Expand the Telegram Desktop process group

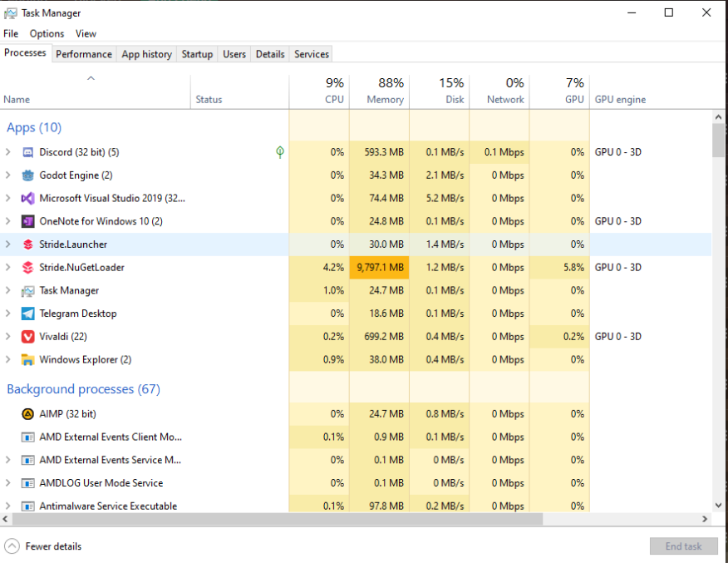point(7,313)
